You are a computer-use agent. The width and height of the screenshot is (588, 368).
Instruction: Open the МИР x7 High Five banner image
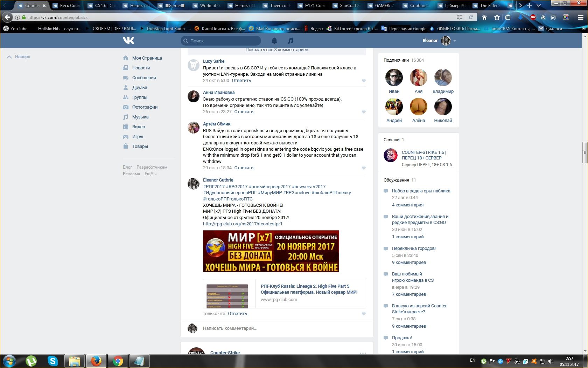[x=271, y=251]
